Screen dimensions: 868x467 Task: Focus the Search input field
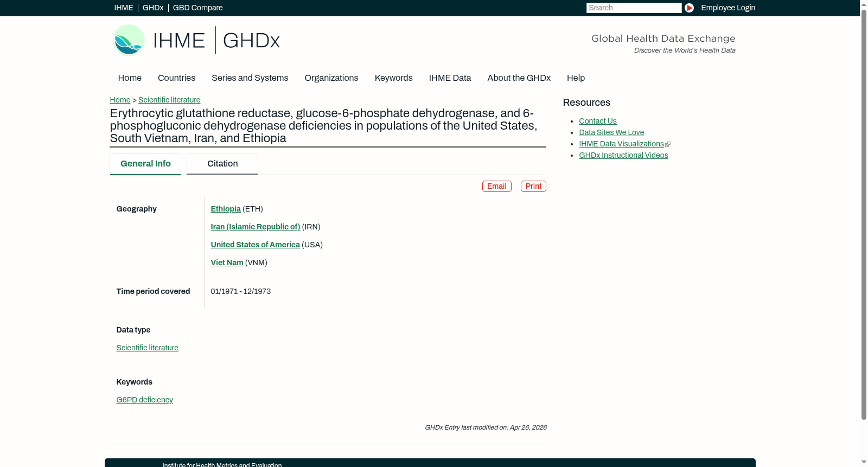[634, 8]
